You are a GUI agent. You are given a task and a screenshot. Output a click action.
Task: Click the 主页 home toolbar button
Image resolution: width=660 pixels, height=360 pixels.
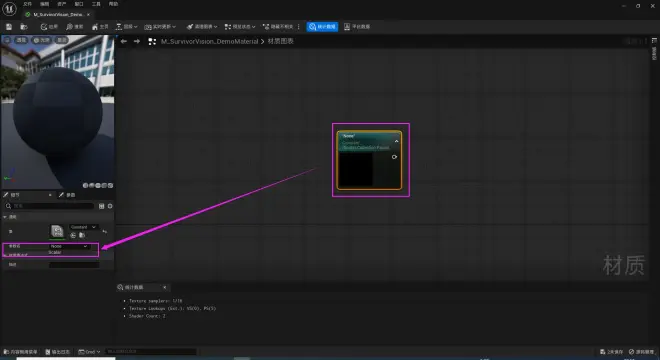click(x=100, y=27)
